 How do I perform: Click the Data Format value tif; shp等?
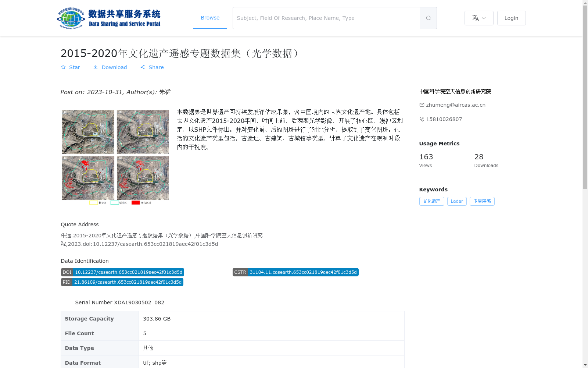tap(155, 363)
